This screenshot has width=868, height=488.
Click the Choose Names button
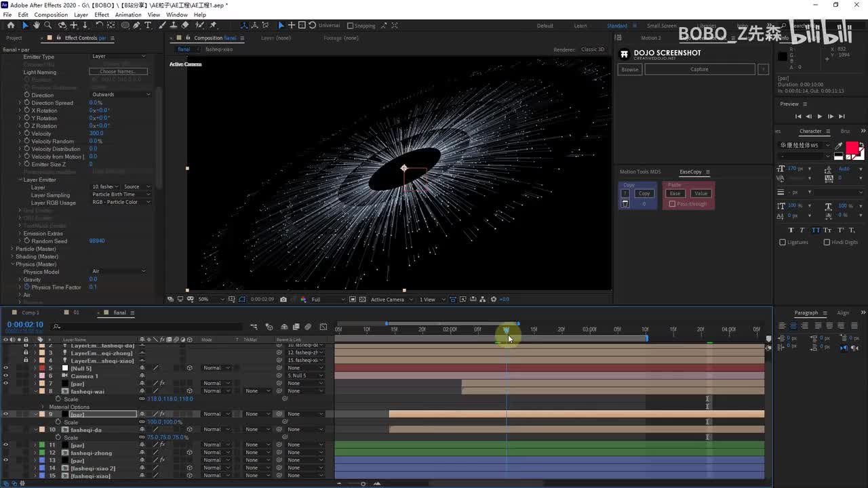coord(118,72)
